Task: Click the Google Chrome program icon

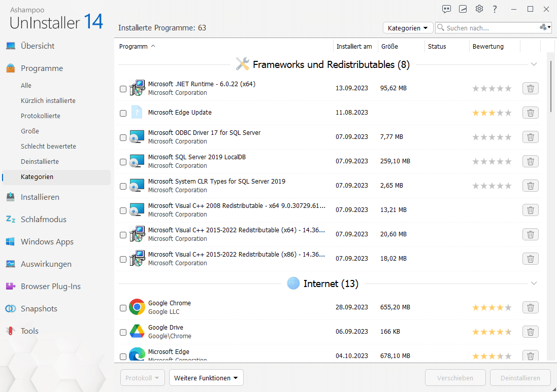Action: point(137,307)
